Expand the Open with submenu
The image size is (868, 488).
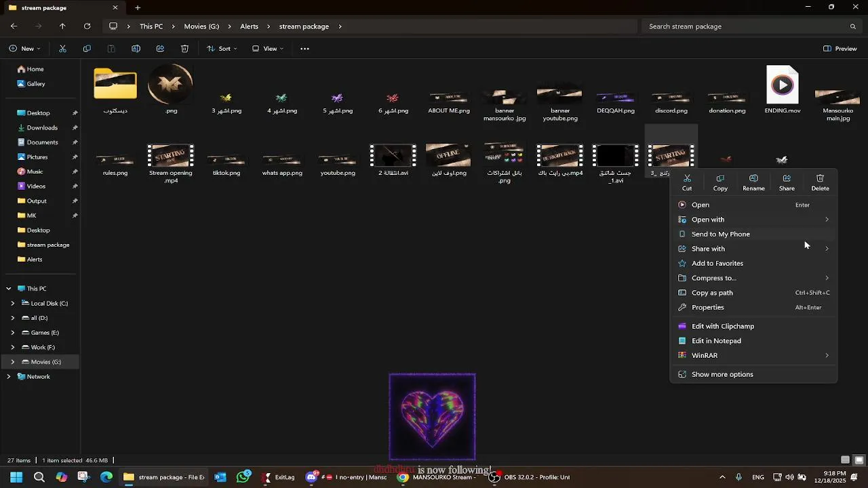tap(753, 220)
